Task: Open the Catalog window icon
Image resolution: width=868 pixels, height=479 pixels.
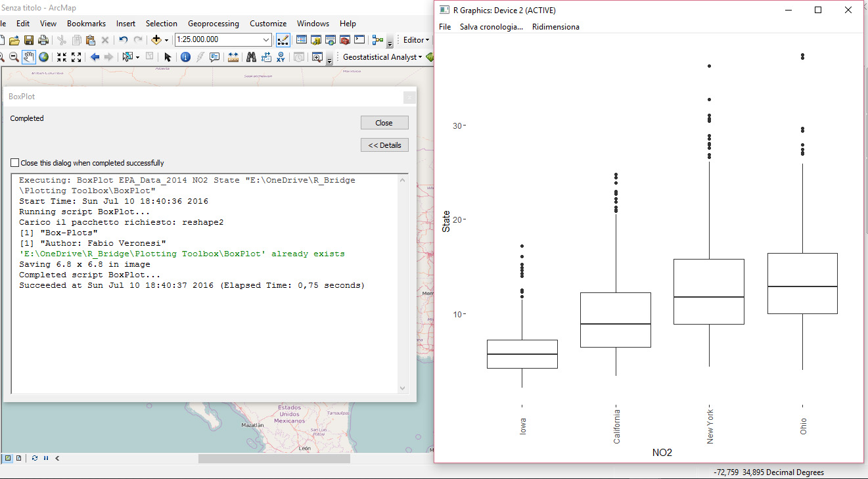Action: (x=315, y=39)
